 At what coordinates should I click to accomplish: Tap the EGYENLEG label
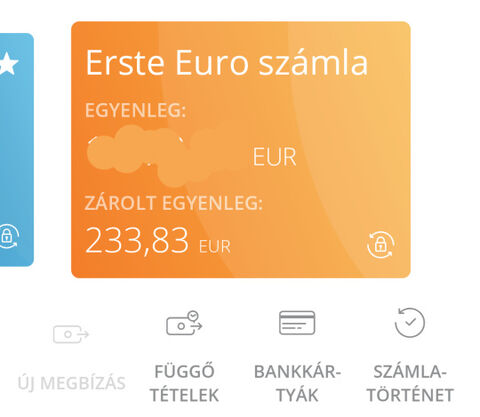click(x=135, y=110)
